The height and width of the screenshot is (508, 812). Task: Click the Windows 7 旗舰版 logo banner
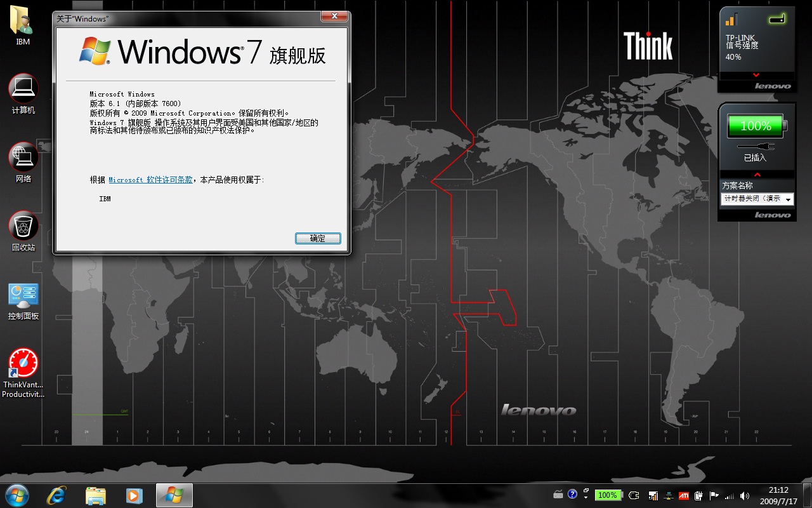(202, 51)
